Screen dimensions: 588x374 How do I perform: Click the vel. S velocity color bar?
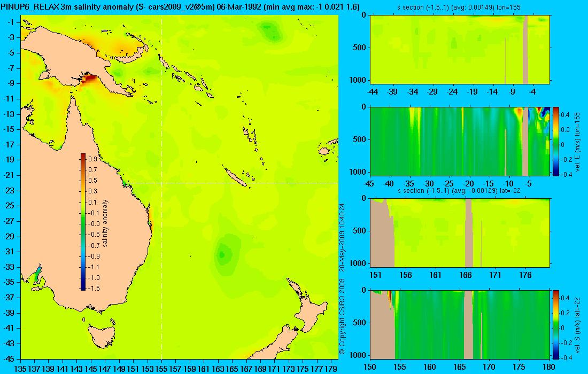(x=556, y=324)
